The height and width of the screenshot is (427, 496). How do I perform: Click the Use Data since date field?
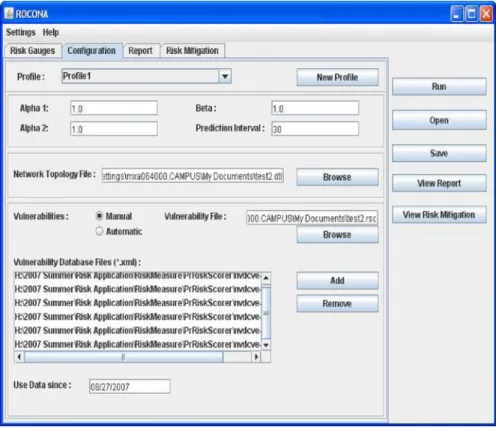point(130,386)
